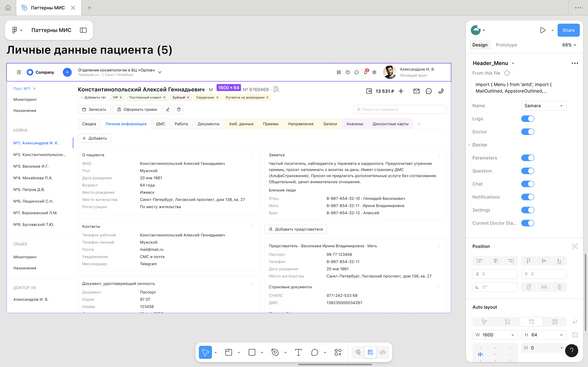This screenshot has width=588, height=367.
Task: Enable Dev Mode code icon
Action: click(x=382, y=352)
